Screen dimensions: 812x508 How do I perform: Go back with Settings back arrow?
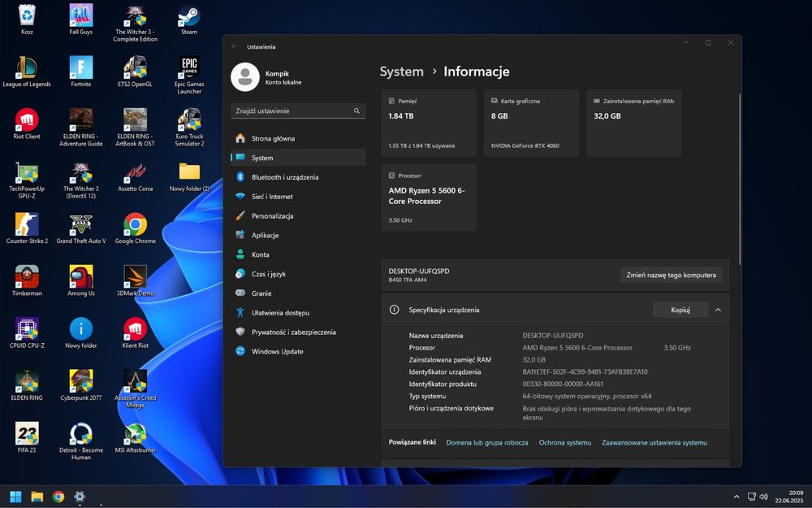(x=235, y=46)
